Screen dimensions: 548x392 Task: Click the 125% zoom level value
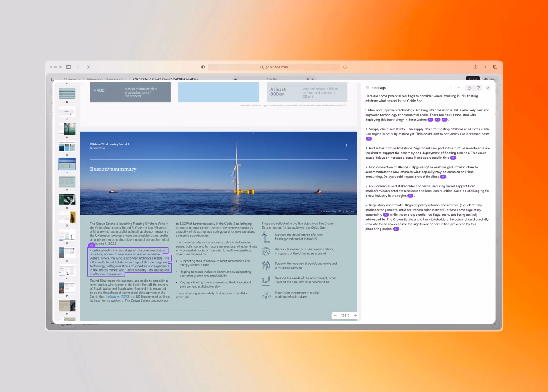coord(345,316)
